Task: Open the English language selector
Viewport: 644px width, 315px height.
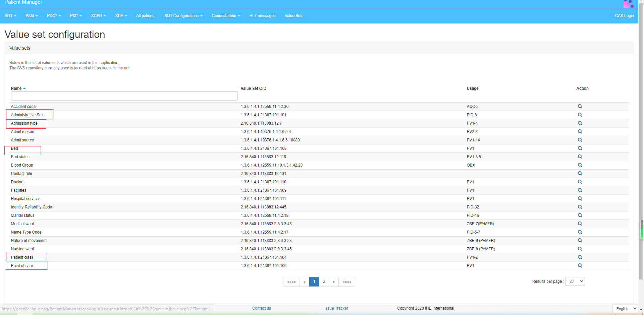Action: point(625,309)
